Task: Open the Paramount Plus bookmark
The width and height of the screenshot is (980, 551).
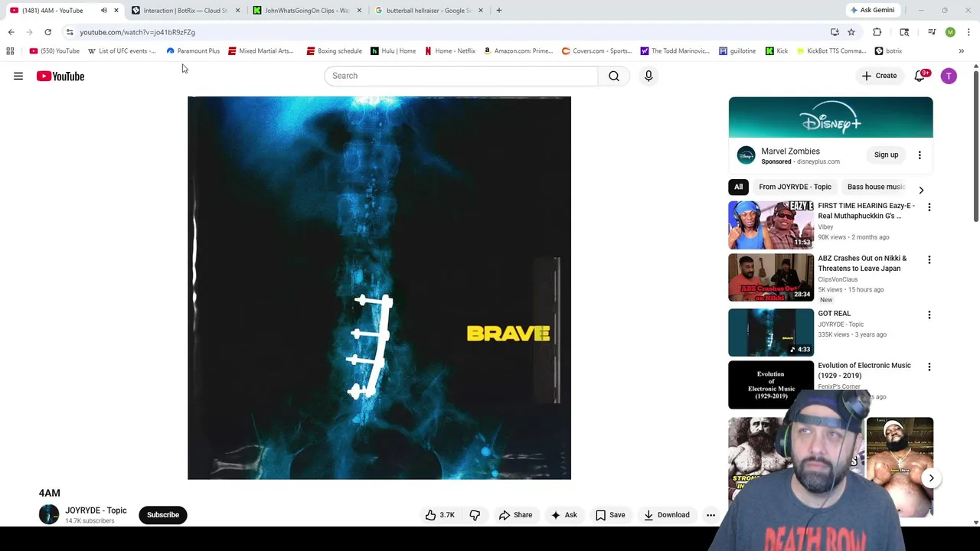Action: (193, 51)
